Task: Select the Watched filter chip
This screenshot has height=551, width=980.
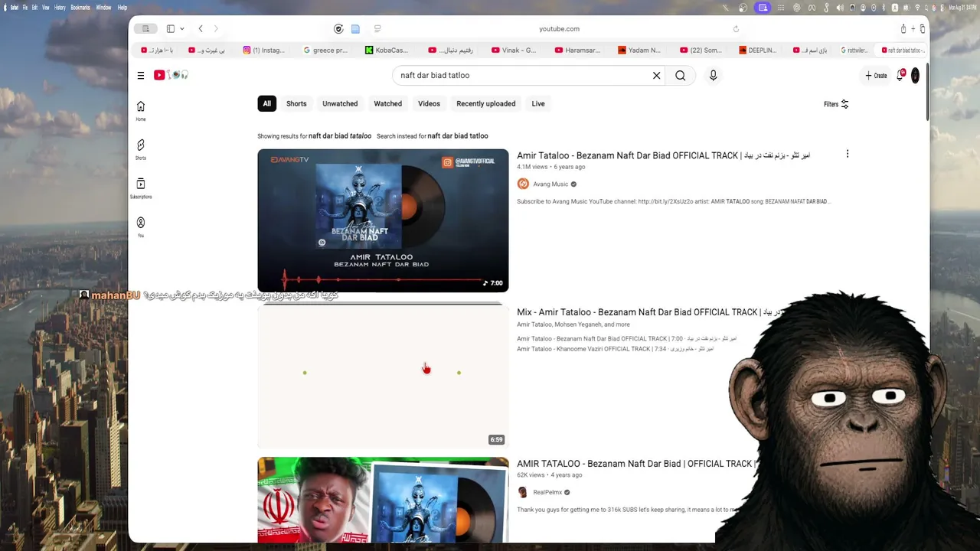Action: pos(388,103)
